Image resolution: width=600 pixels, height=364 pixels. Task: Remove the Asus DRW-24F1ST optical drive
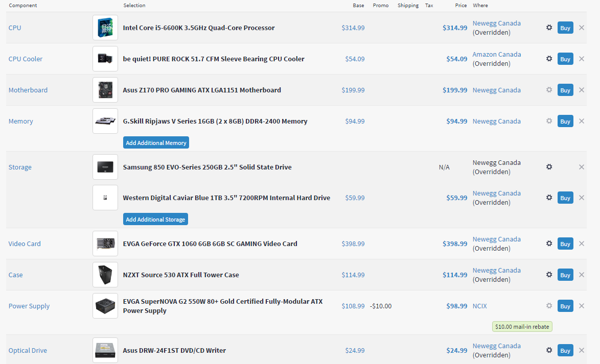click(x=582, y=350)
